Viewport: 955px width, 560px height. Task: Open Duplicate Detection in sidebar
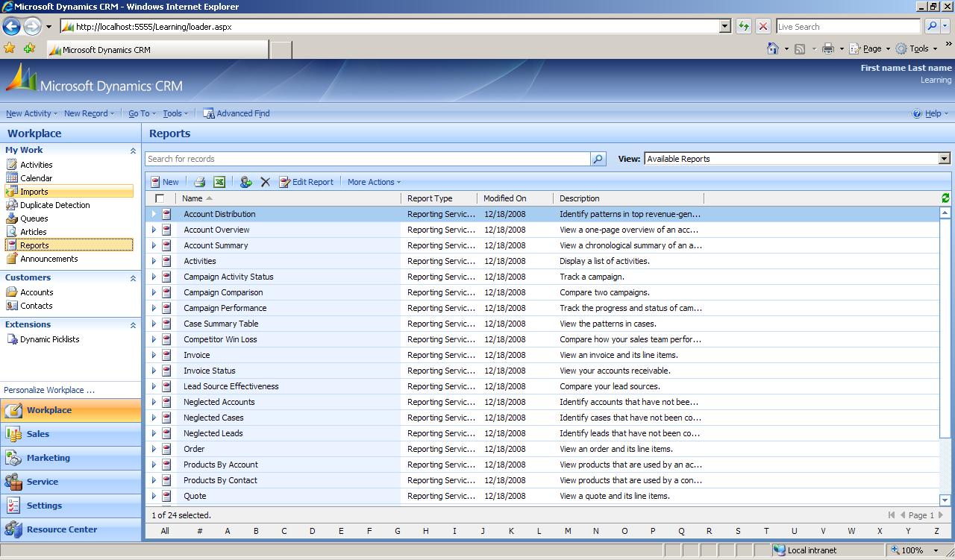click(54, 205)
